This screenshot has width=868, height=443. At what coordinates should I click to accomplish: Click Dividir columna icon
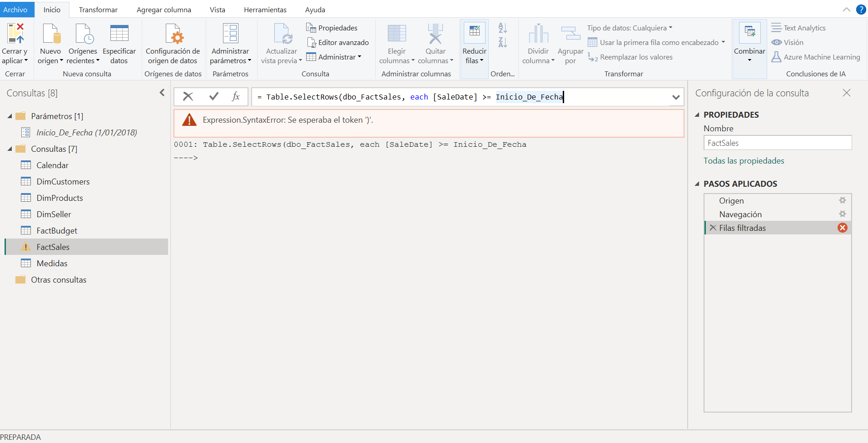pos(538,34)
